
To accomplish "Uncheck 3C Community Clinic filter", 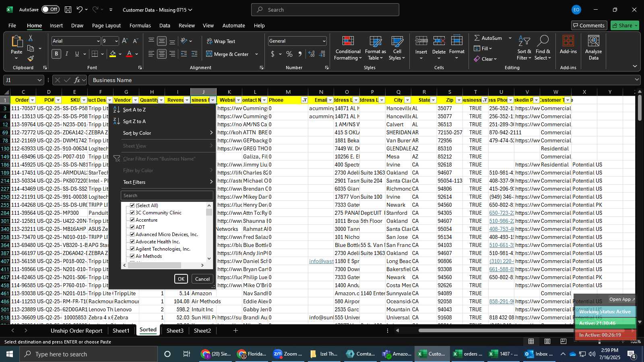I will 132,213.
